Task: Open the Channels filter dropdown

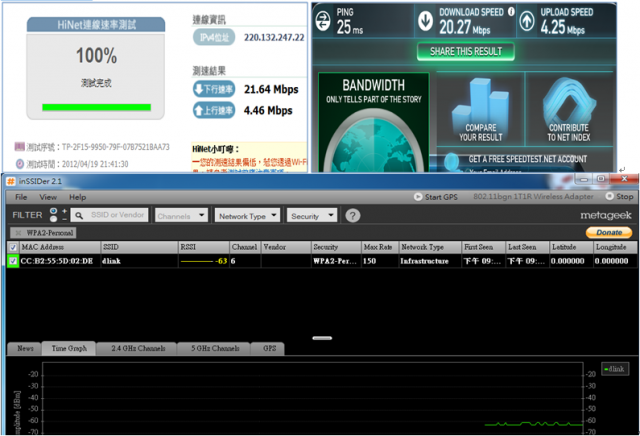Action: pos(181,216)
